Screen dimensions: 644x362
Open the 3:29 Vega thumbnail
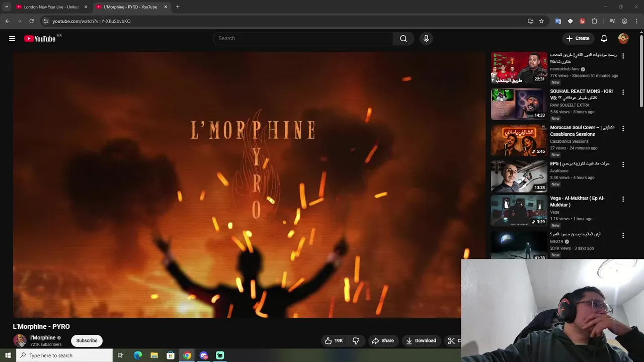(519, 211)
